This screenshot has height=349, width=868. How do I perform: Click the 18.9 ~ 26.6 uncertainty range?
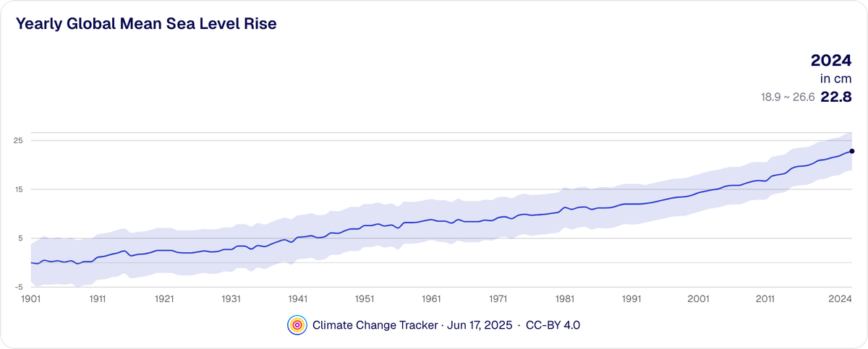[x=786, y=98]
